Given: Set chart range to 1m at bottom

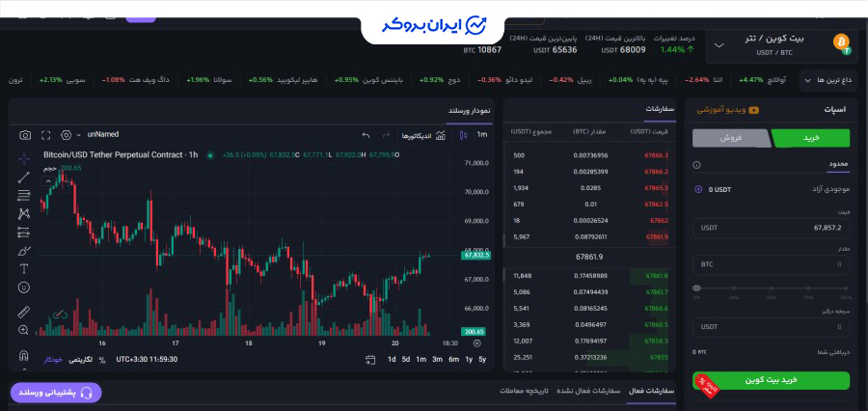Looking at the screenshot, I should (x=421, y=360).
